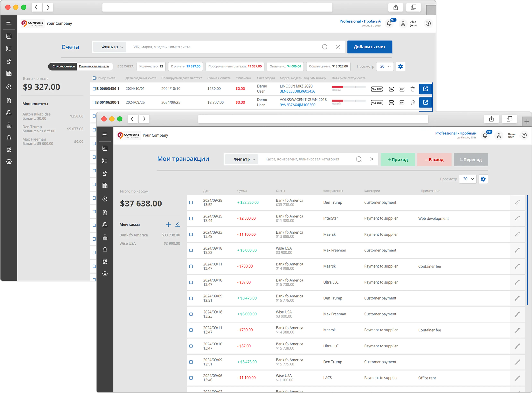Select client Den Trump in invoices panel
532x393 pixels.
(x=53, y=129)
